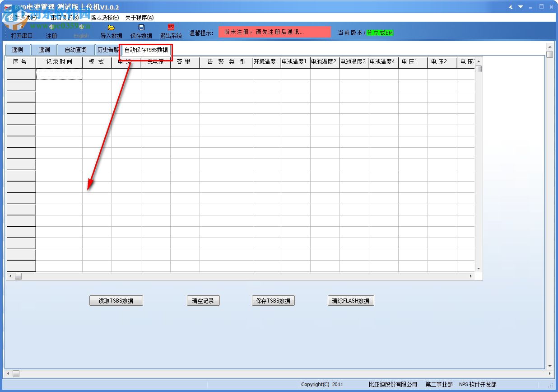The image size is (558, 392).
Task: Click the data grid's horizontal scrollbar right arrow
Action: [471, 276]
